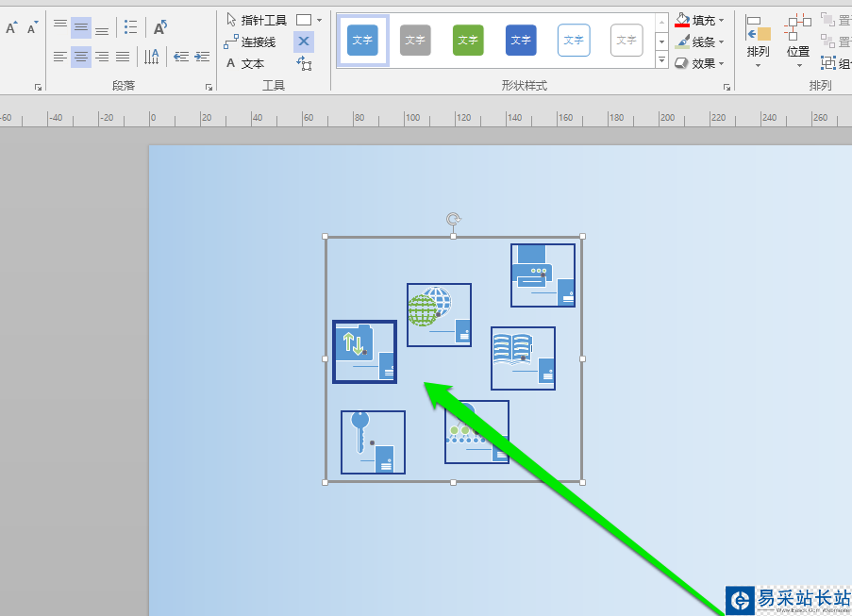Select the open book directory server shape
Image resolution: width=852 pixels, height=616 pixels.
pyautogui.click(x=524, y=358)
